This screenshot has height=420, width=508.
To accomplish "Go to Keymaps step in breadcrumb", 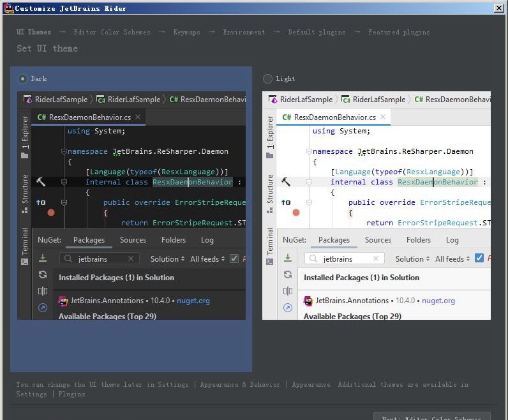I will point(186,32).
